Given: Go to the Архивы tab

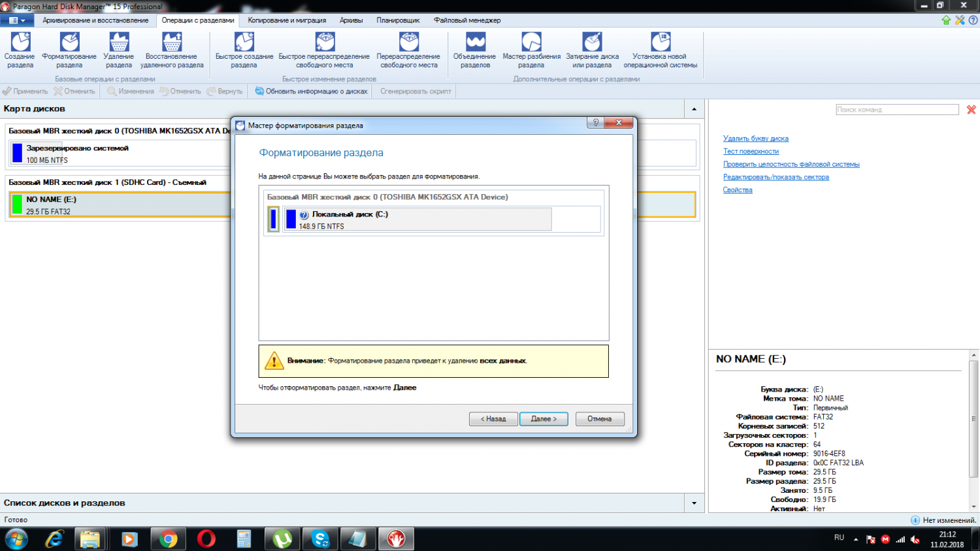Looking at the screenshot, I should (351, 20).
